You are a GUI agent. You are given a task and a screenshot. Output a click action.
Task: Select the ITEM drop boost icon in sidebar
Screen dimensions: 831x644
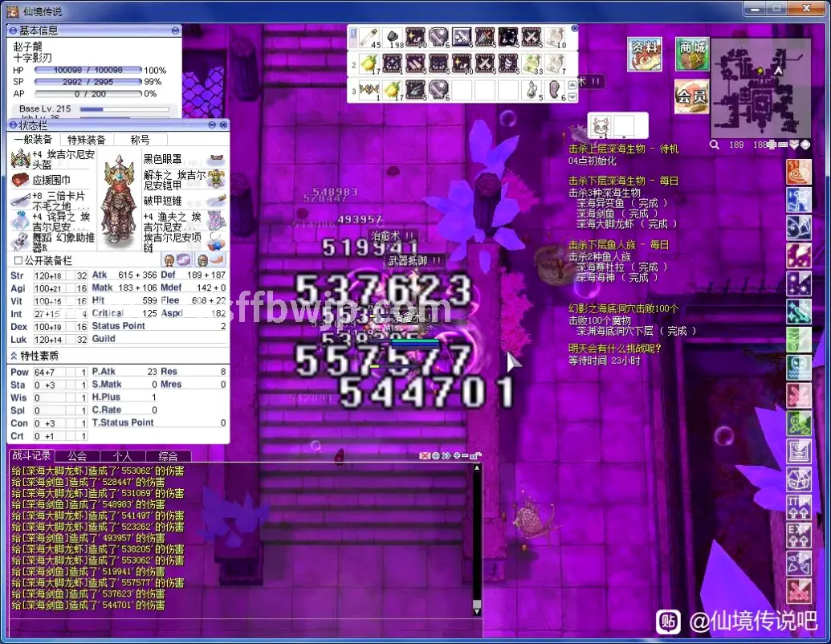(x=799, y=507)
